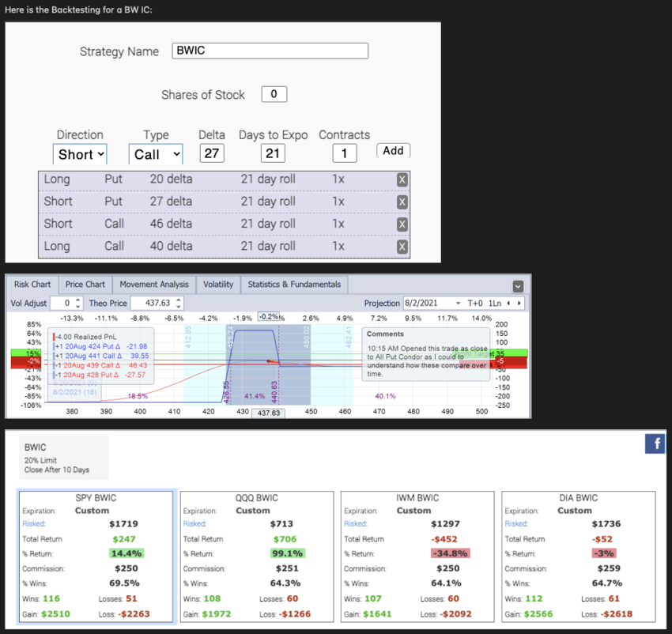Click the -1 20Aug 428 Put legend entry

click(100, 375)
